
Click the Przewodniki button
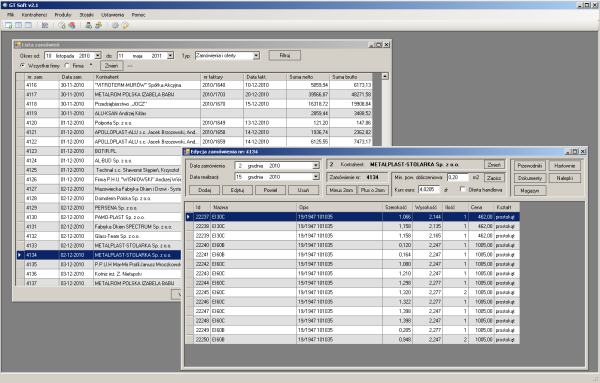pyautogui.click(x=530, y=166)
